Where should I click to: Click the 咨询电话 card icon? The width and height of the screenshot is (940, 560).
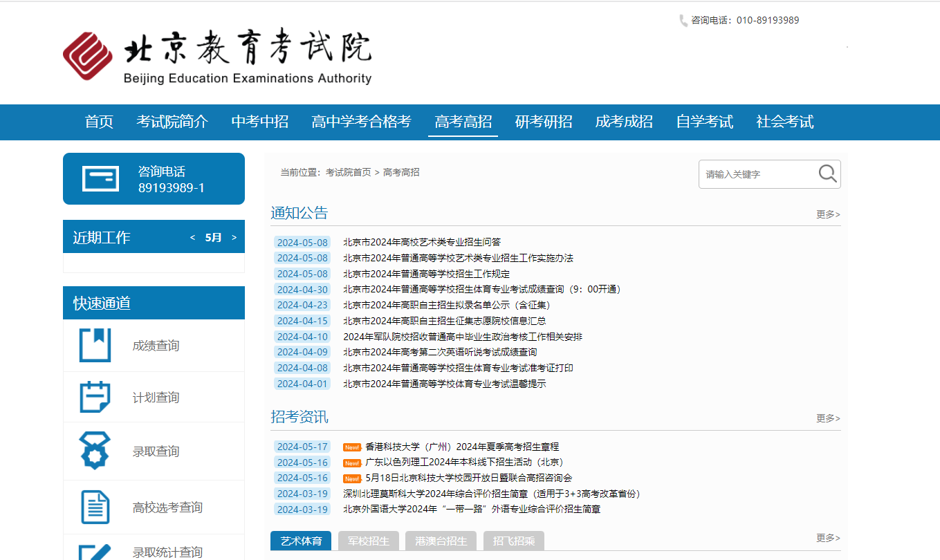click(x=100, y=178)
